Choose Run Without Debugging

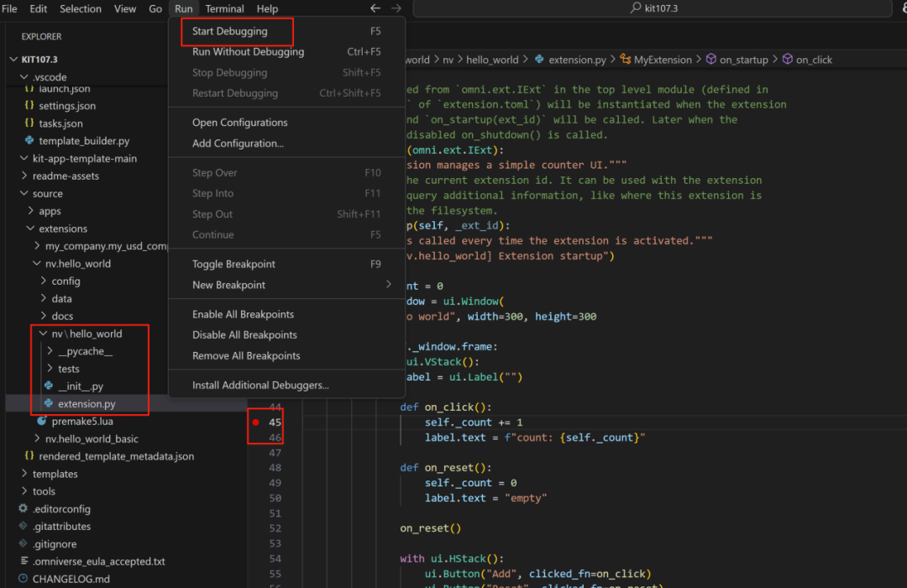248,52
